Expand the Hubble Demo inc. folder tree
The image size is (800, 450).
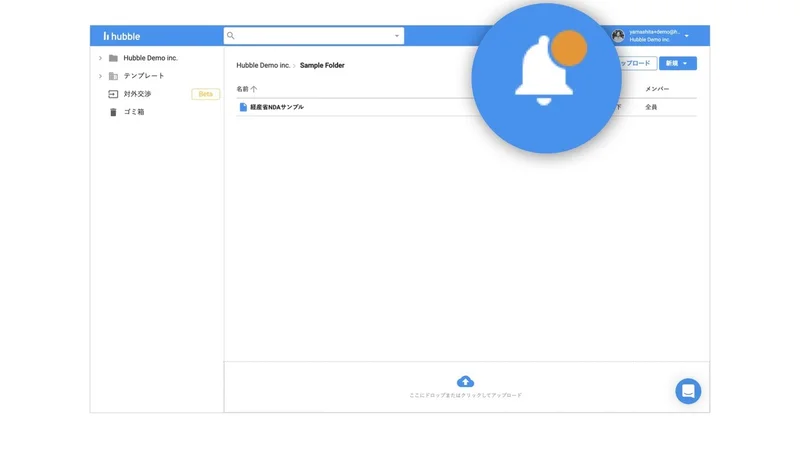point(100,58)
